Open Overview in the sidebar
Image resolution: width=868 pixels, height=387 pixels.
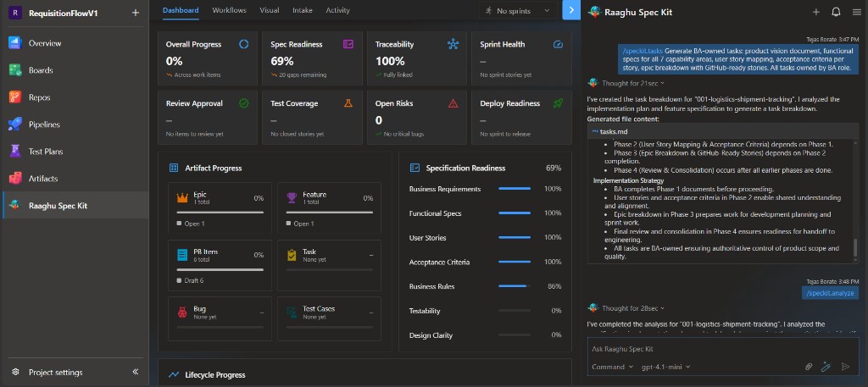pos(75,43)
